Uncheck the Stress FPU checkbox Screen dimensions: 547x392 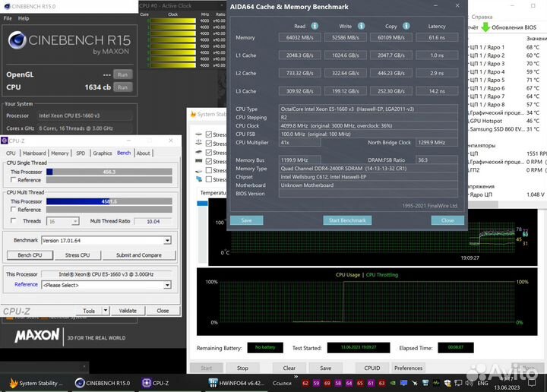[209, 144]
